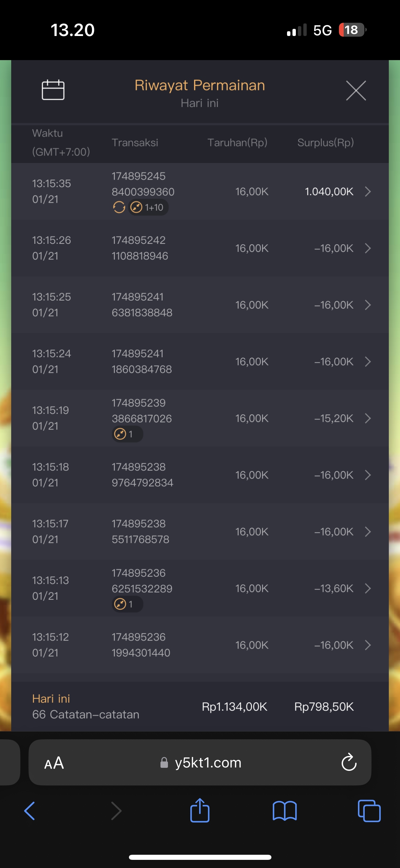This screenshot has width=400, height=868.
Task: Expand the 13:15:26 transaction details
Action: (368, 248)
